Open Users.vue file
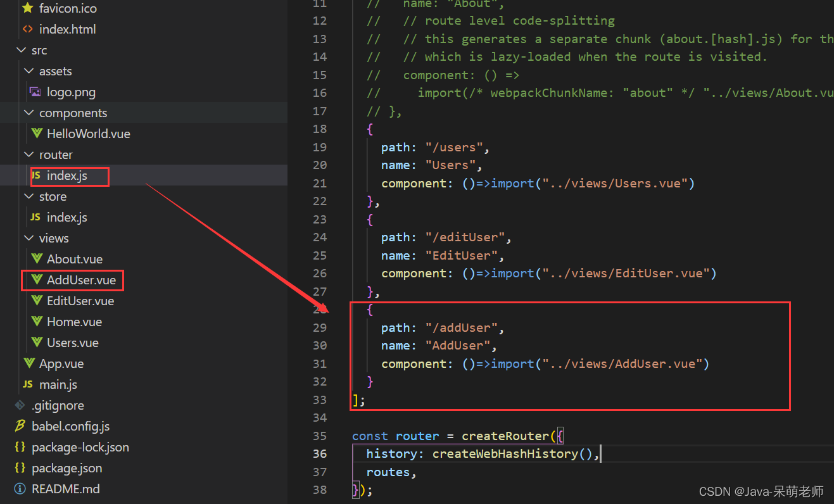 (73, 343)
